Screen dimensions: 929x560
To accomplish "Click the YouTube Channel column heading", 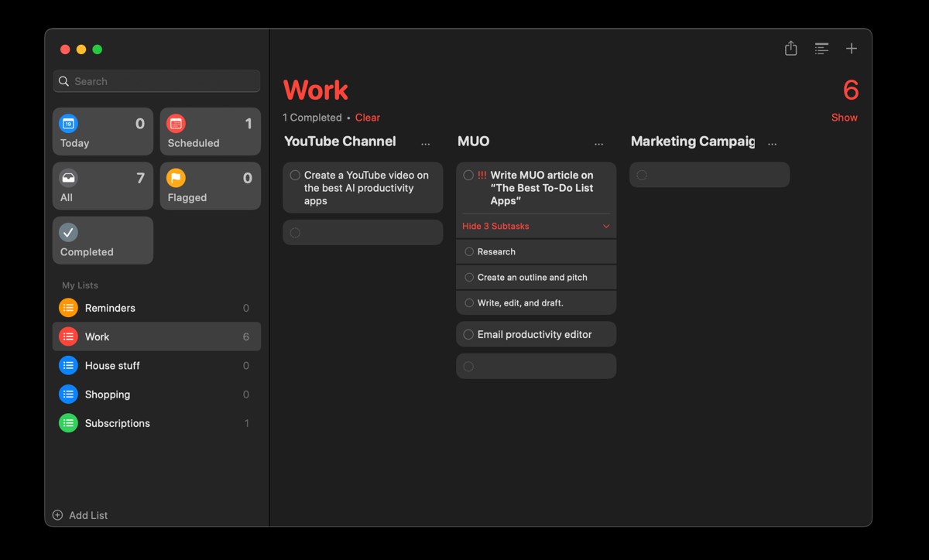I will (340, 142).
